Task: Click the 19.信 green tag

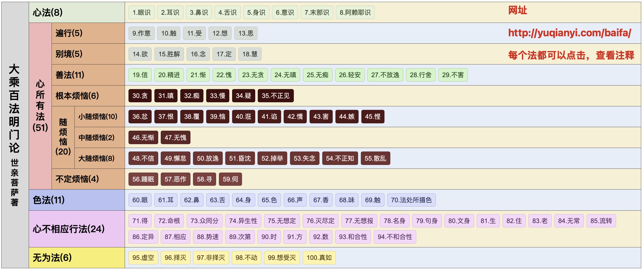Action: pos(140,75)
